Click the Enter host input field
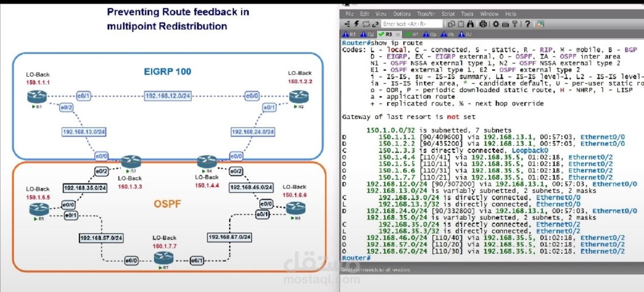Viewport: 644px width, 292px height. 412,24
